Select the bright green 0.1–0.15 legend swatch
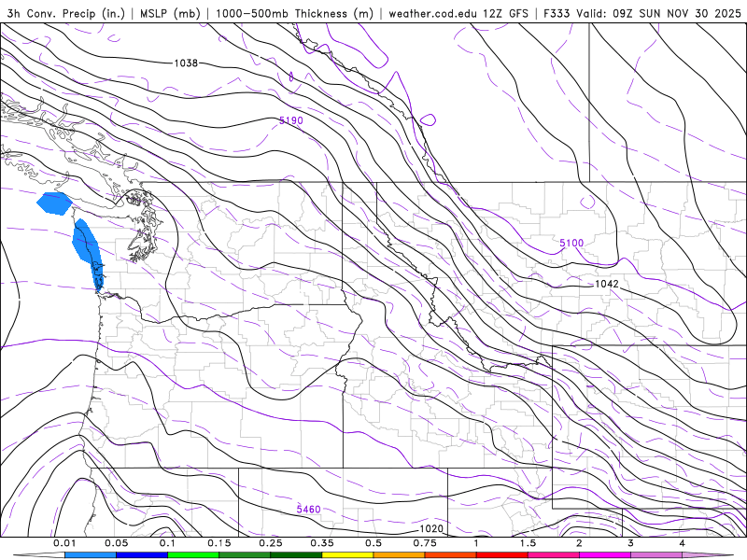This screenshot has width=747, height=560. [193, 555]
